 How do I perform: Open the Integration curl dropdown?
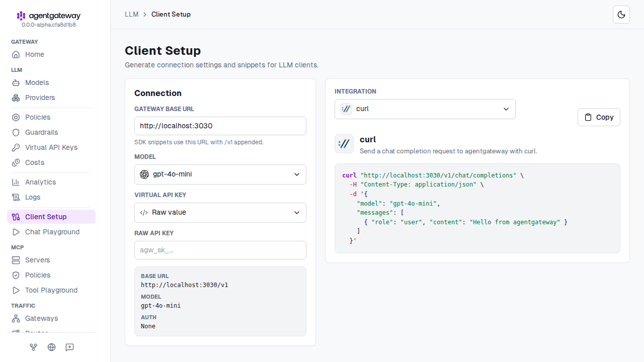425,109
